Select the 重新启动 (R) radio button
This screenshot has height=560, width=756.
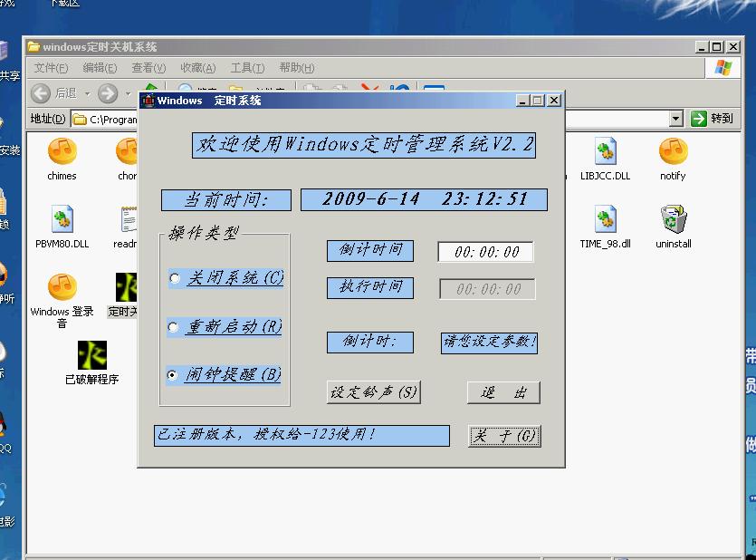coord(173,327)
